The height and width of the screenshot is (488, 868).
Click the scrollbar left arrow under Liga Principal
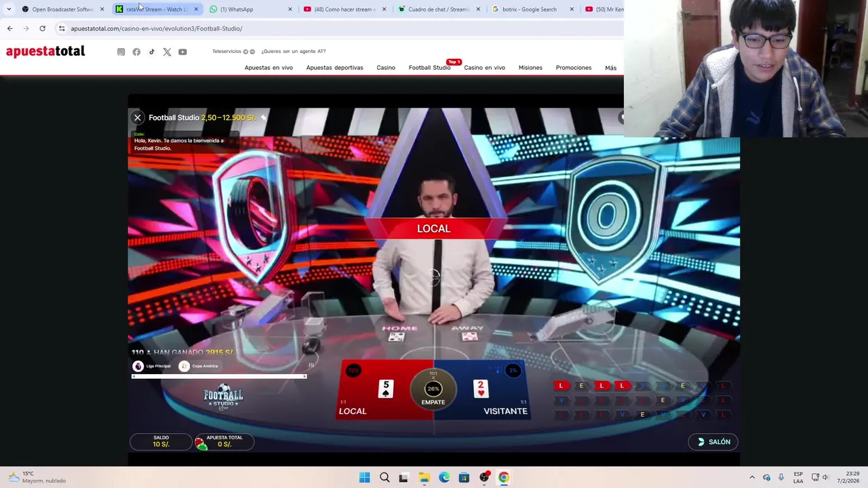tap(134, 376)
